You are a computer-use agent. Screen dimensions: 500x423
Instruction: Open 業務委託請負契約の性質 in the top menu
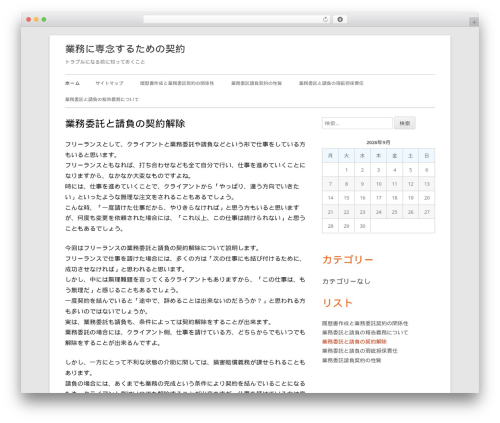point(256,83)
